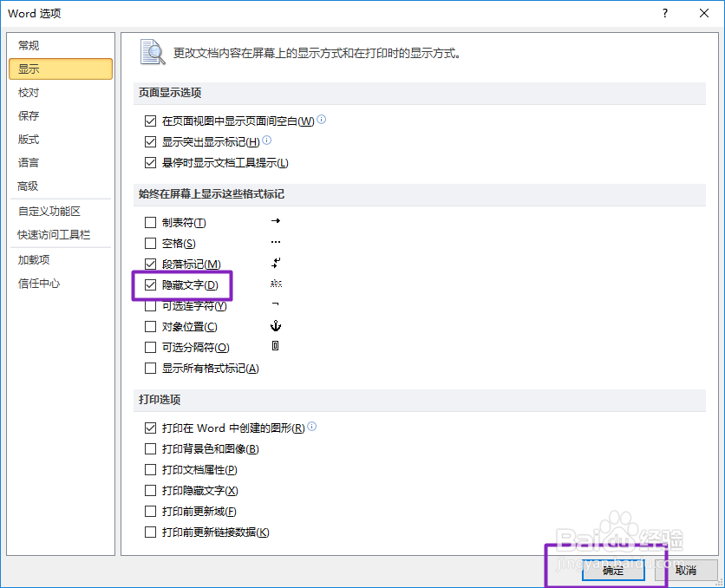This screenshot has width=725, height=588.
Task: Click the paragraph mark symbol
Action: (276, 263)
